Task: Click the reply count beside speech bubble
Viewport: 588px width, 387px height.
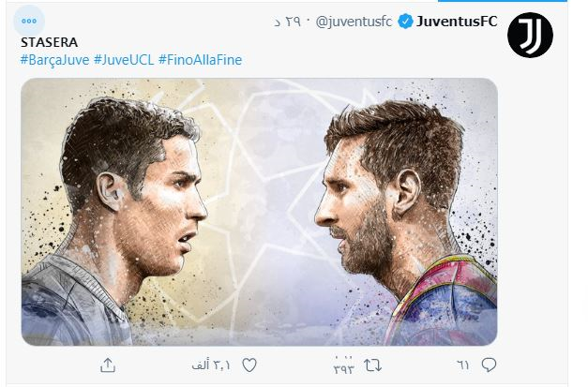Action: [463, 365]
